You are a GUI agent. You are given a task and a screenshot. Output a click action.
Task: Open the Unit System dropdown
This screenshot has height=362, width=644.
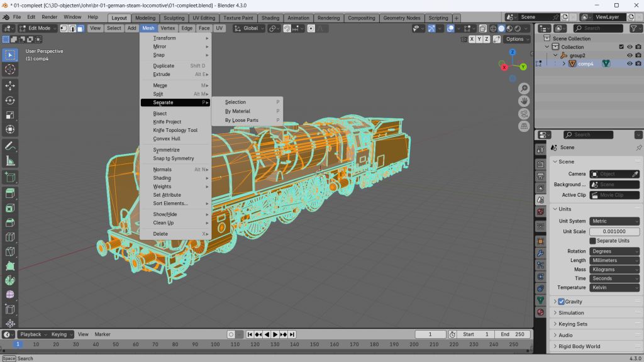point(614,221)
